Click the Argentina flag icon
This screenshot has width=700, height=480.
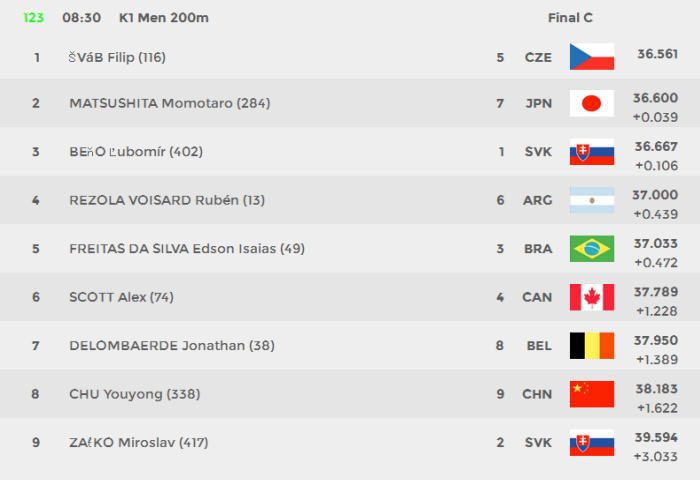coord(592,200)
